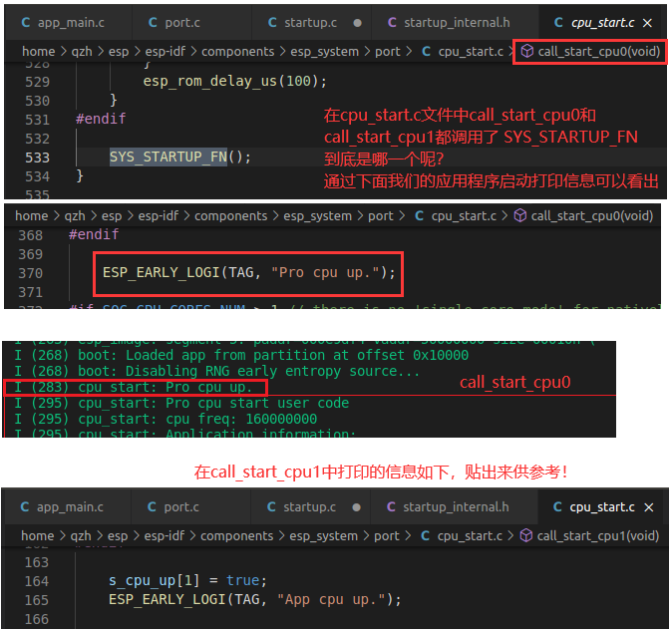
Task: Click log line 'cpu_start: Pro cpu up.'
Action: [x=134, y=388]
